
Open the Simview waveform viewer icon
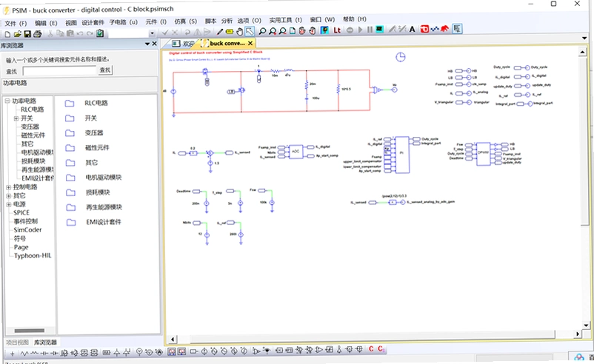[x=380, y=30]
